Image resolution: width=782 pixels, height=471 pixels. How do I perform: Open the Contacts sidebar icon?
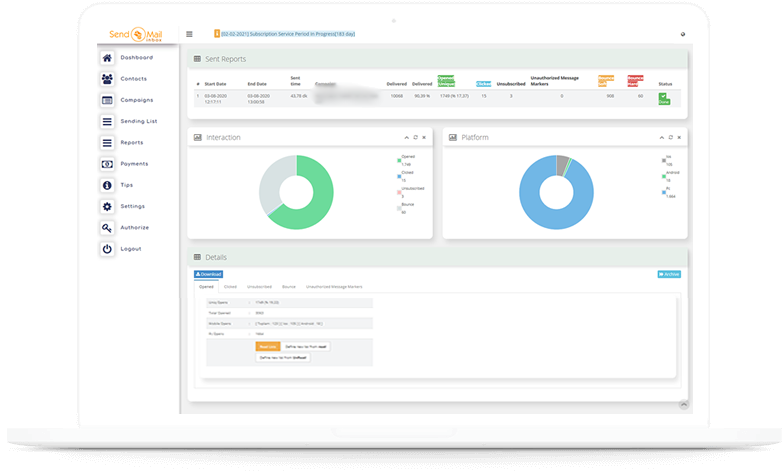click(x=108, y=79)
